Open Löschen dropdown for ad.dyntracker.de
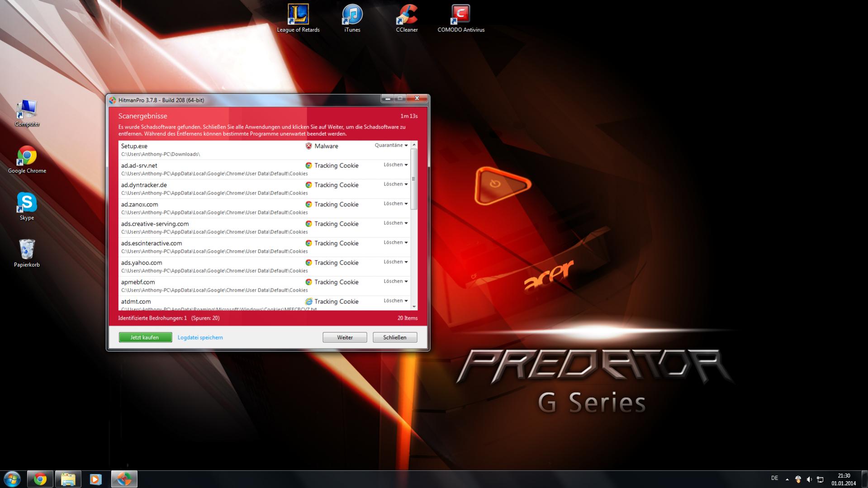This screenshot has height=488, width=868. pyautogui.click(x=396, y=184)
